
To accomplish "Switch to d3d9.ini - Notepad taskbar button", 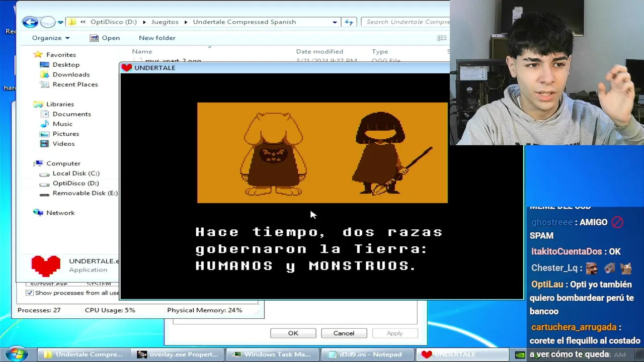I will (x=367, y=354).
